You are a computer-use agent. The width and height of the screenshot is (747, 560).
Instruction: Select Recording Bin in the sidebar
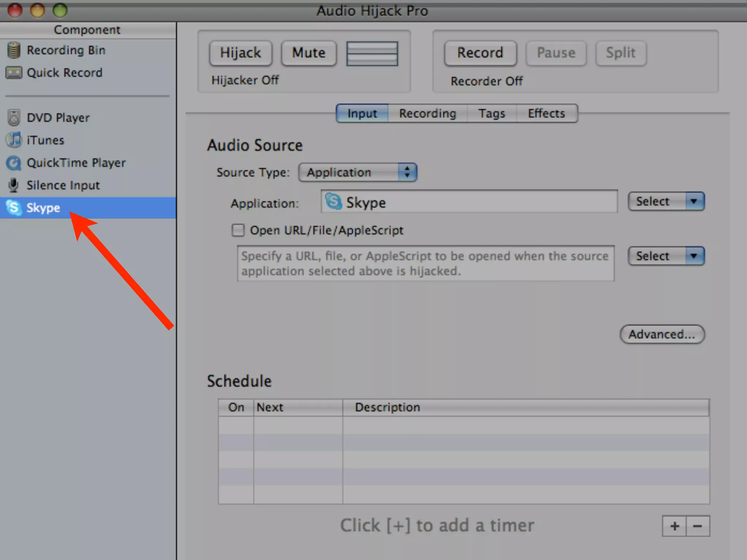tap(88, 50)
